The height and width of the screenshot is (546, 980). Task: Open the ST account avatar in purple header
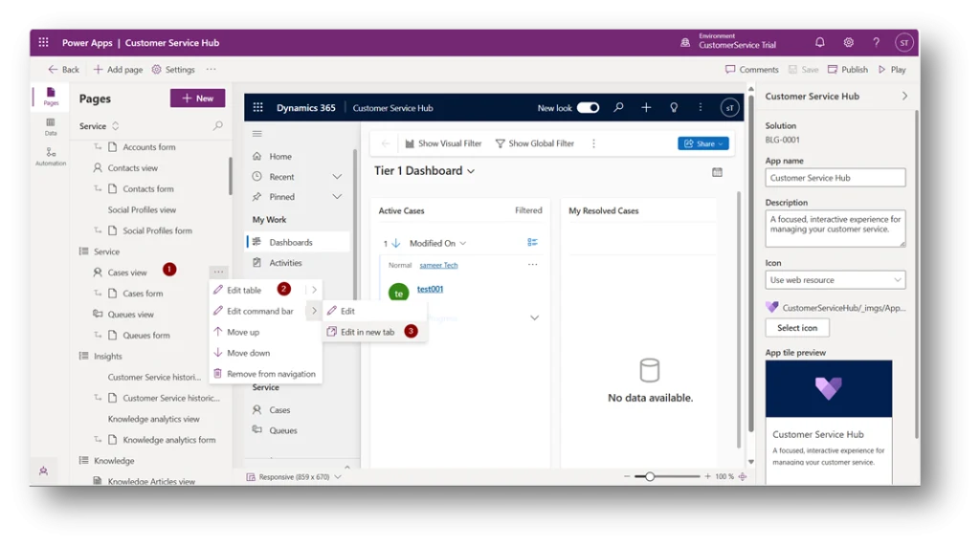[x=903, y=42]
